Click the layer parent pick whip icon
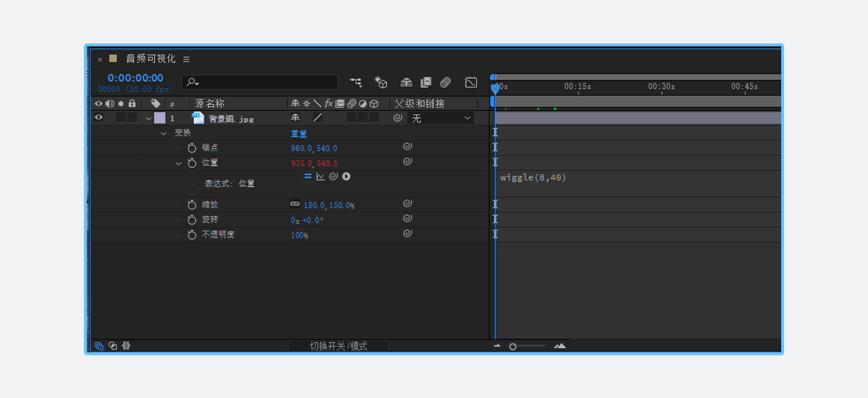Image resolution: width=868 pixels, height=398 pixels. tap(398, 118)
